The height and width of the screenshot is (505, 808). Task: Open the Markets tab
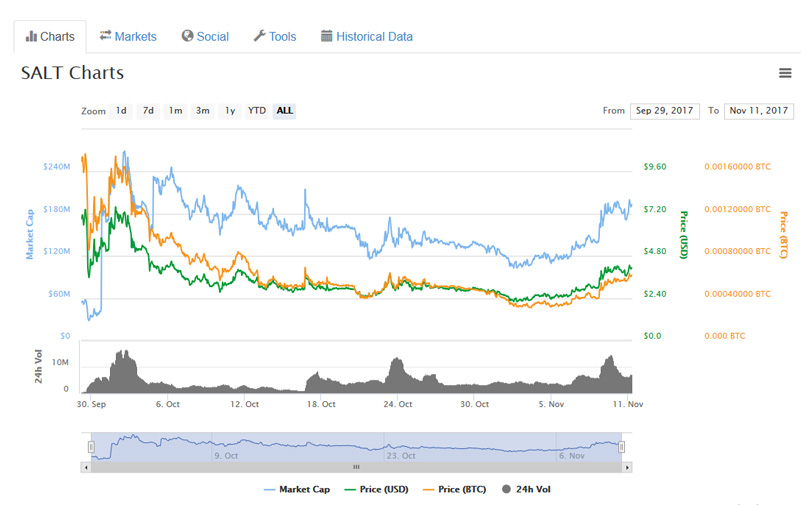[128, 37]
